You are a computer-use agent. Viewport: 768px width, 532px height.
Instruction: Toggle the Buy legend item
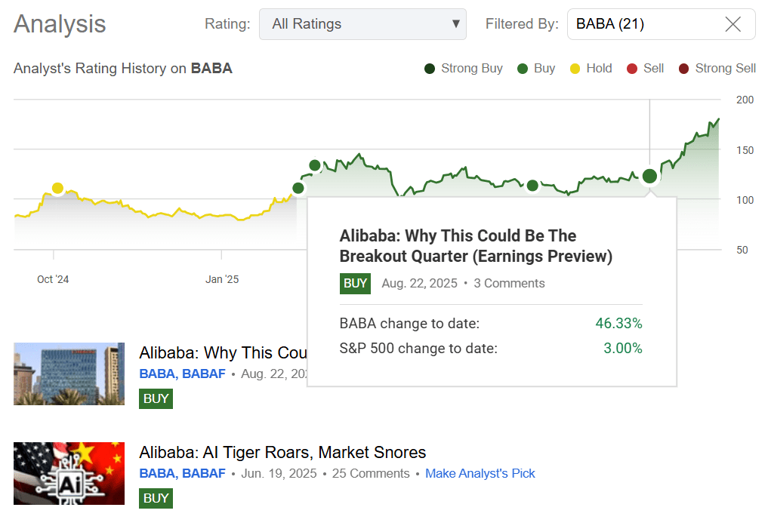[536, 69]
